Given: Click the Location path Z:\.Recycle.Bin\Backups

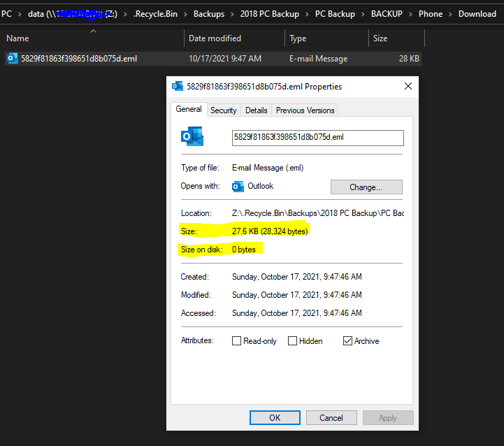Looking at the screenshot, I should [x=318, y=213].
